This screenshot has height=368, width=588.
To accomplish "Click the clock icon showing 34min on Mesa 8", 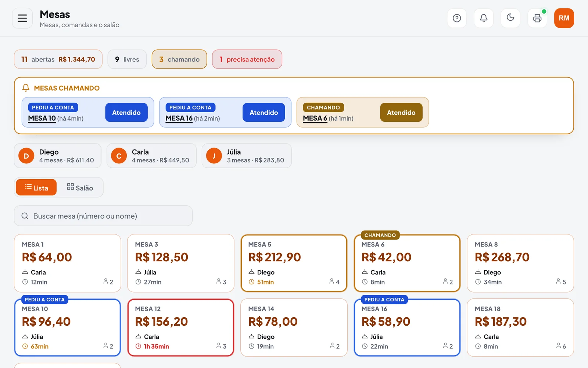I will point(478,282).
